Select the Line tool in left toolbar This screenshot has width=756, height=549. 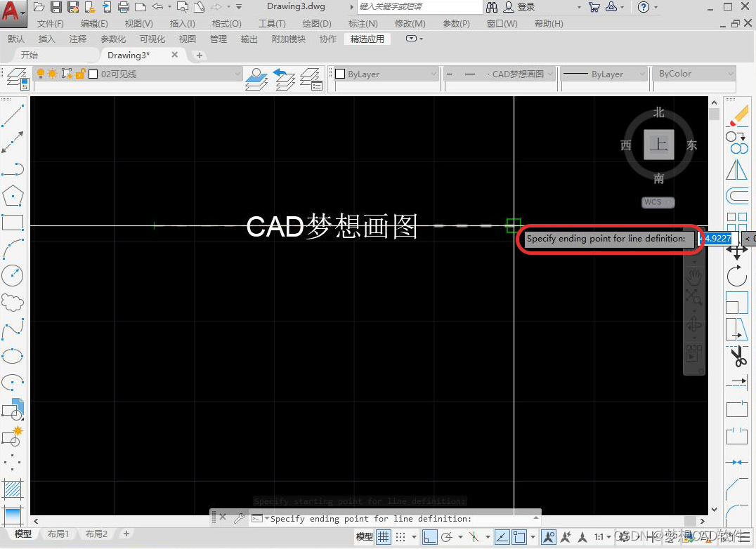click(13, 115)
